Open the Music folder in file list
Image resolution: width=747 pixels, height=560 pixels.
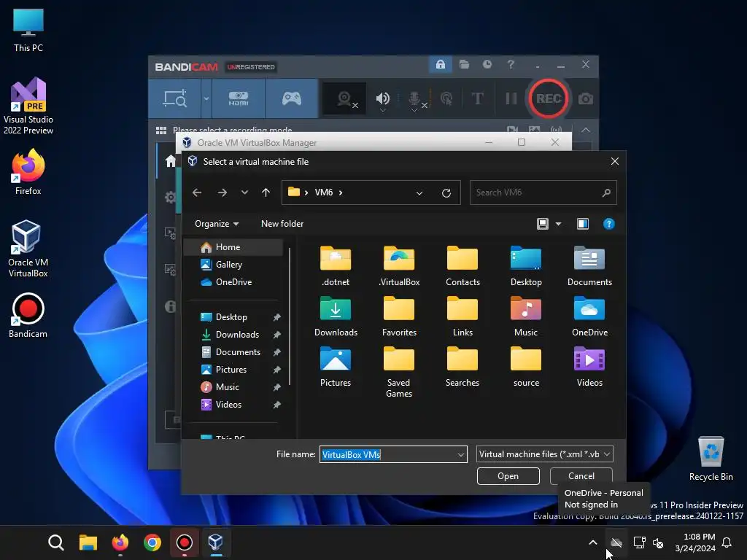526,316
